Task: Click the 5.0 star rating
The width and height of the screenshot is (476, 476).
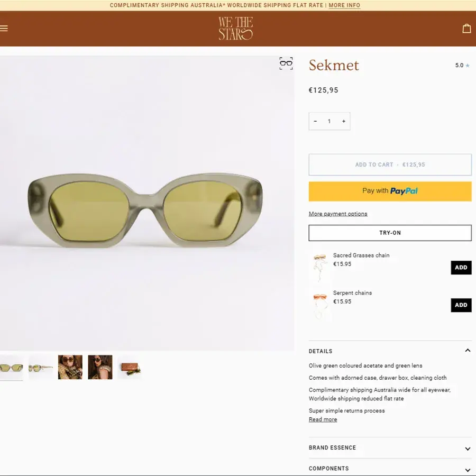Action: click(462, 66)
